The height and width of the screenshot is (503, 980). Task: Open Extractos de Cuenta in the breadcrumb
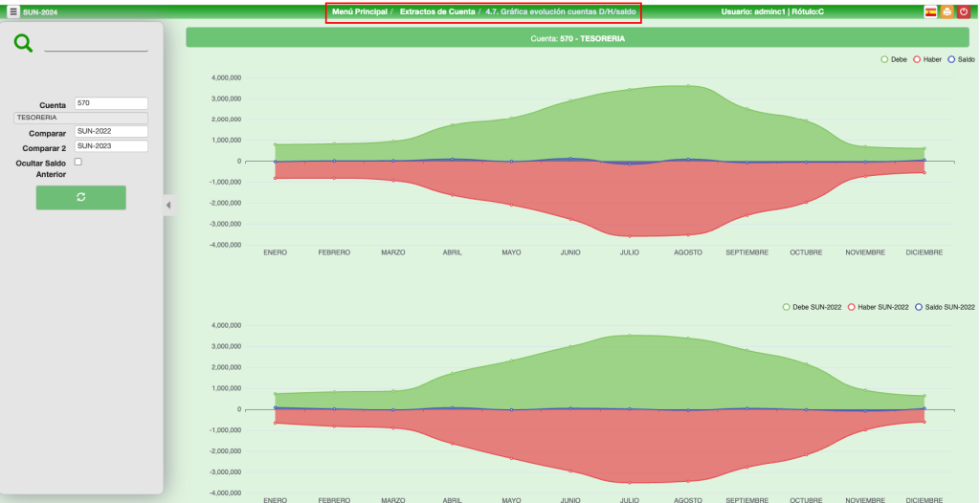click(x=437, y=11)
